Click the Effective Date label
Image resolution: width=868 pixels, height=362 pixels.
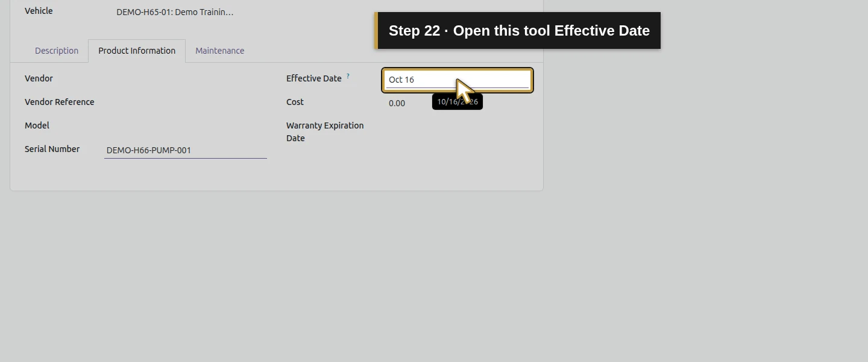(x=314, y=78)
